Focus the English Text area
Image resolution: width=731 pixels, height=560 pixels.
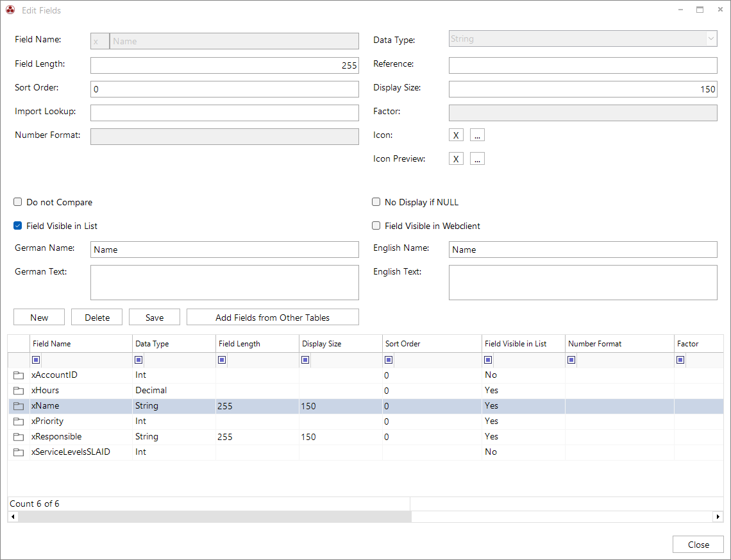[583, 282]
